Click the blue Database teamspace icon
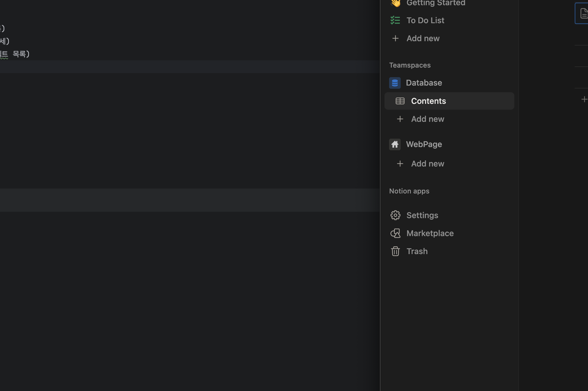 [395, 83]
